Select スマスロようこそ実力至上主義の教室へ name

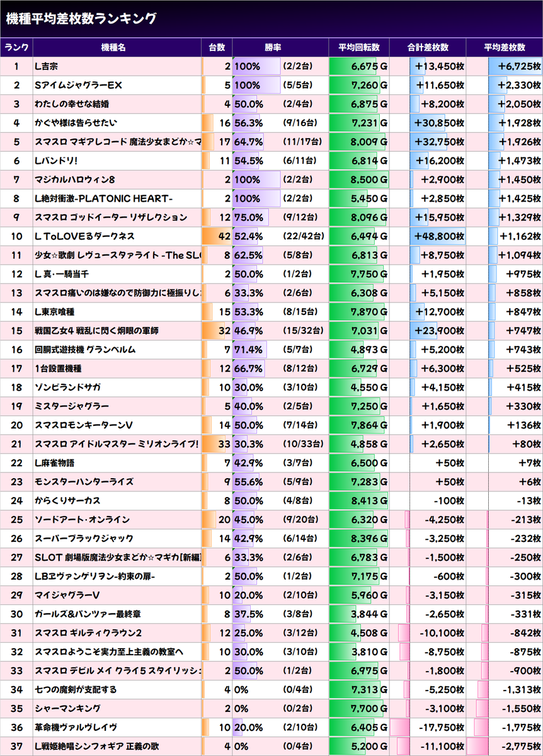(108, 652)
